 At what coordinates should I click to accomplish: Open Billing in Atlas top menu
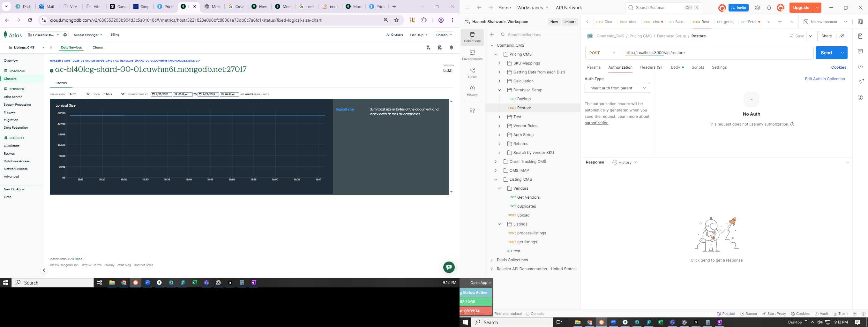(115, 35)
